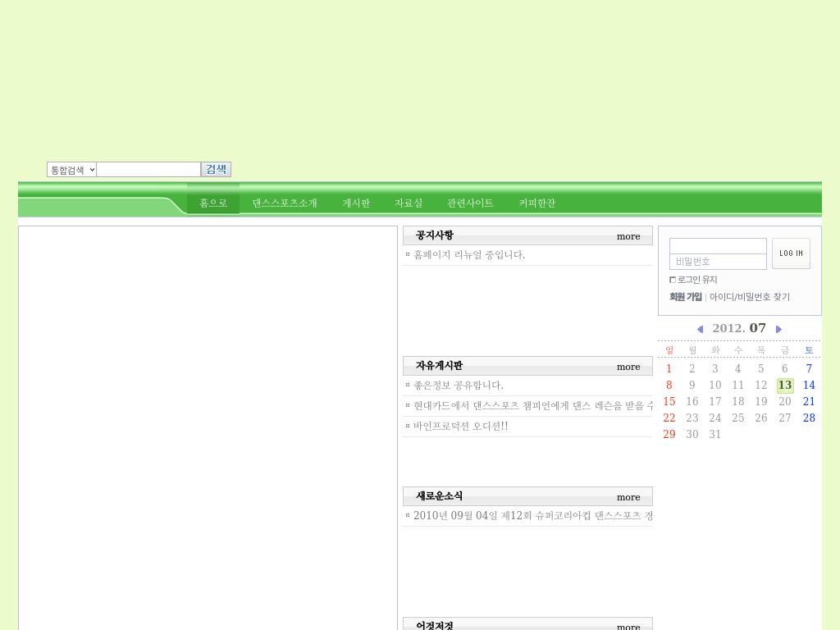Open 관련사이트 in the navigation bar
Image resolution: width=840 pixels, height=630 pixels.
470,203
